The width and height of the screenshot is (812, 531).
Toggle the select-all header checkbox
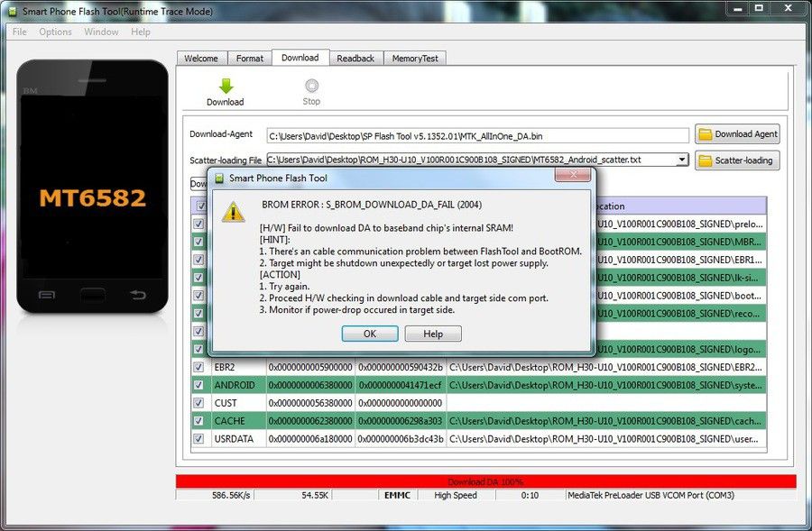pos(201,206)
